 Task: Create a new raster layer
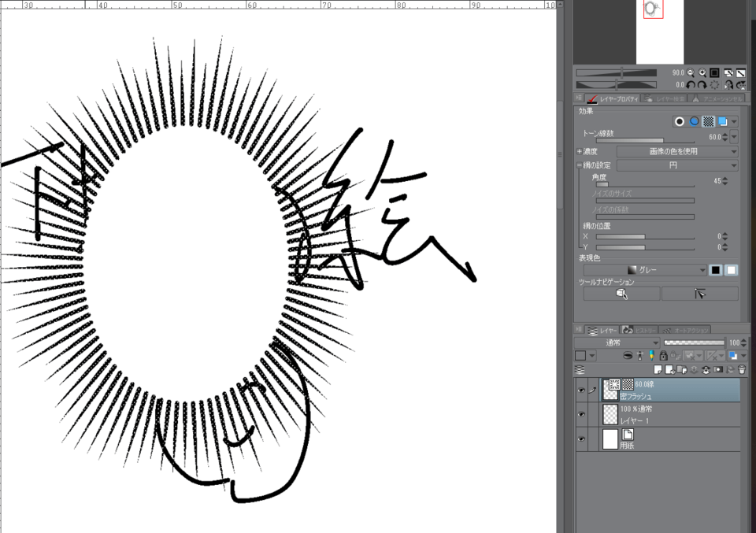point(658,368)
